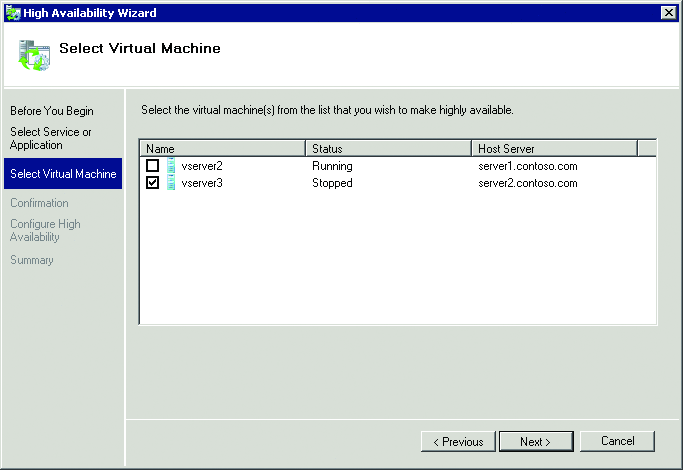
Task: Cancel the High Availability Wizard
Action: click(617, 441)
